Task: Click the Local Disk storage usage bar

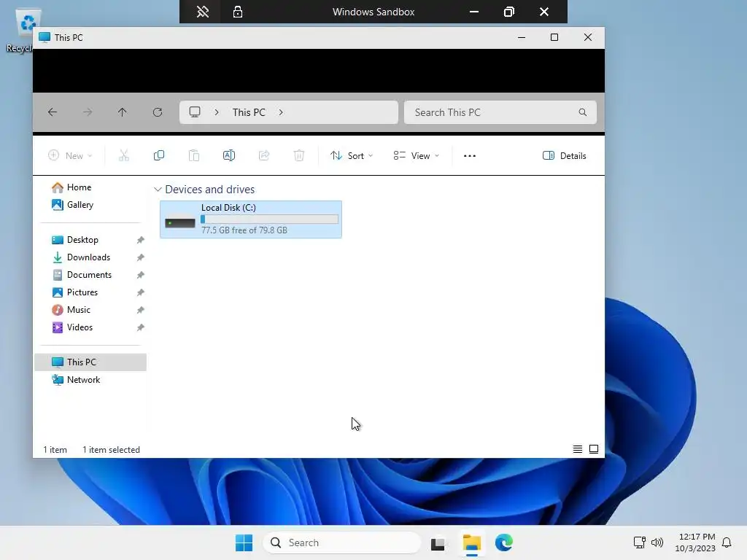Action: click(269, 219)
